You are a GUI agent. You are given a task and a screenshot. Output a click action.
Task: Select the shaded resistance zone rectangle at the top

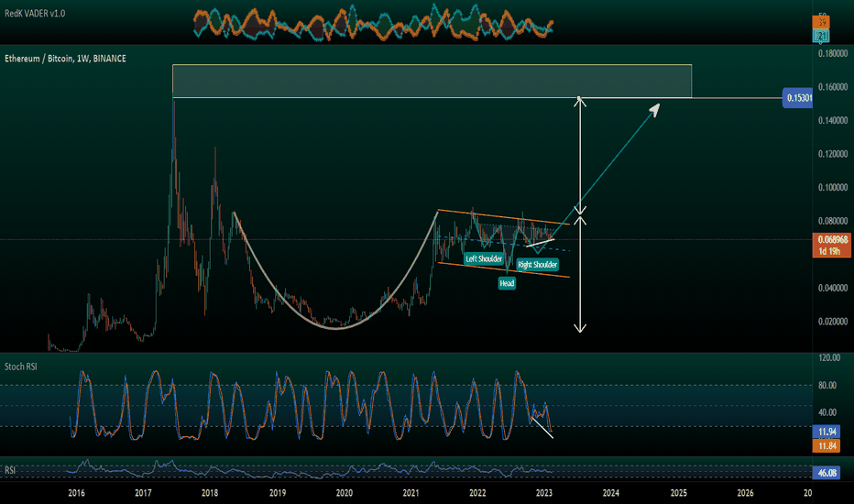tap(432, 82)
